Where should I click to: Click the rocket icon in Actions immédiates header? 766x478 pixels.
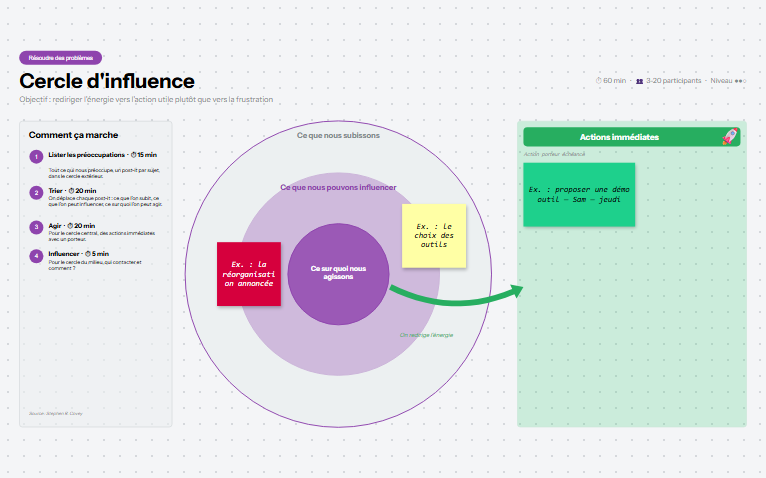730,136
